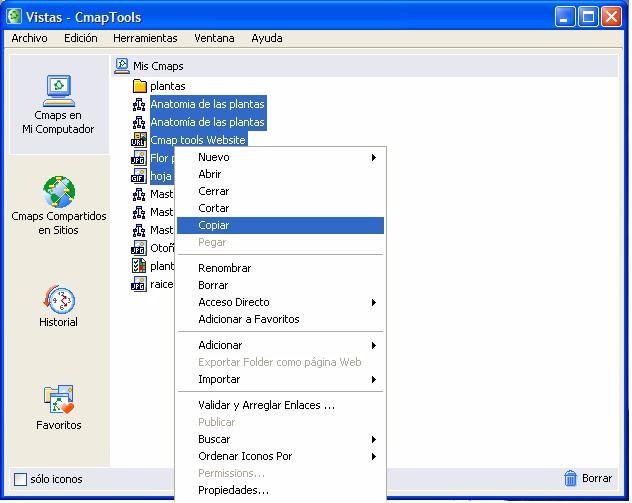
Task: Select the Nuevo menu entry
Action: [281, 157]
